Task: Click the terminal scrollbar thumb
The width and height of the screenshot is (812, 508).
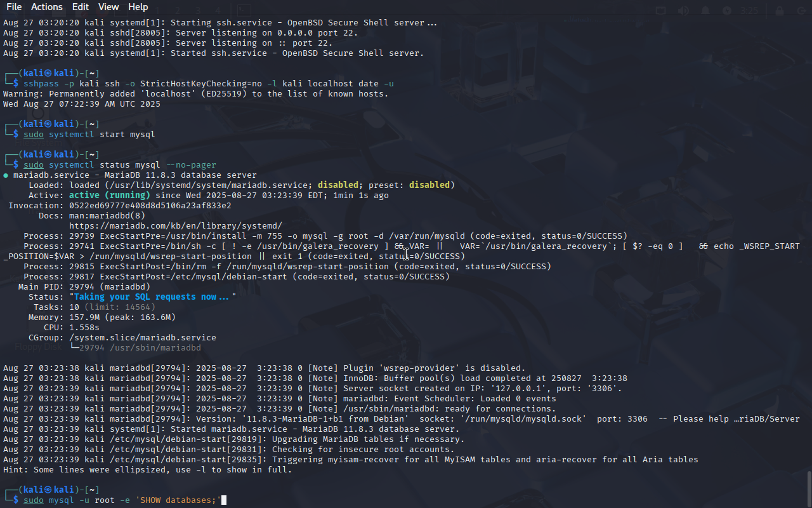Action: coord(809,489)
